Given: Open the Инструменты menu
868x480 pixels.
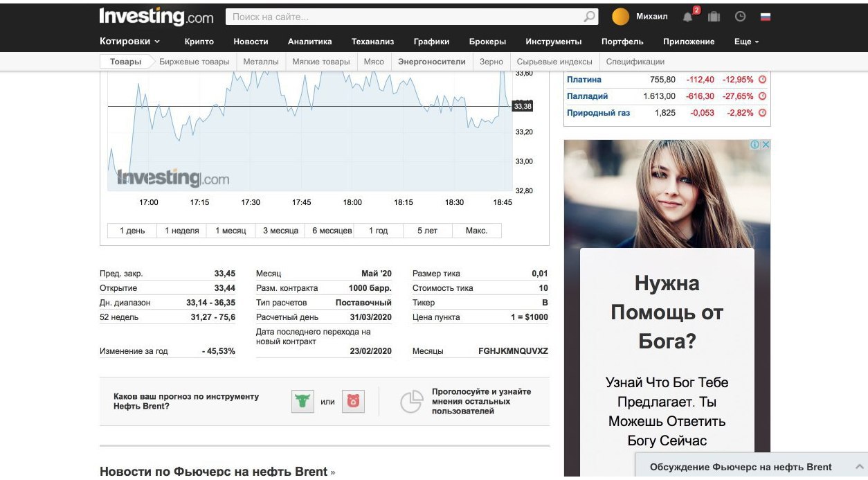Looking at the screenshot, I should click(x=554, y=42).
